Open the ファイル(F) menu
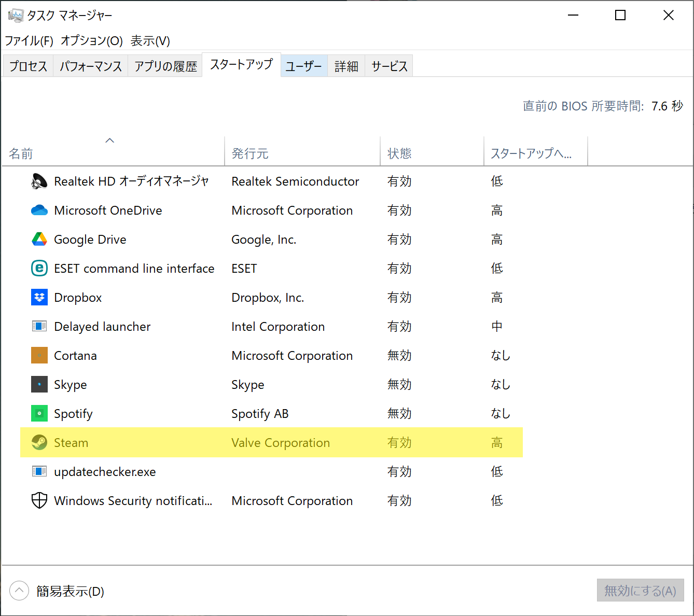Image resolution: width=694 pixels, height=616 pixels. [x=29, y=41]
